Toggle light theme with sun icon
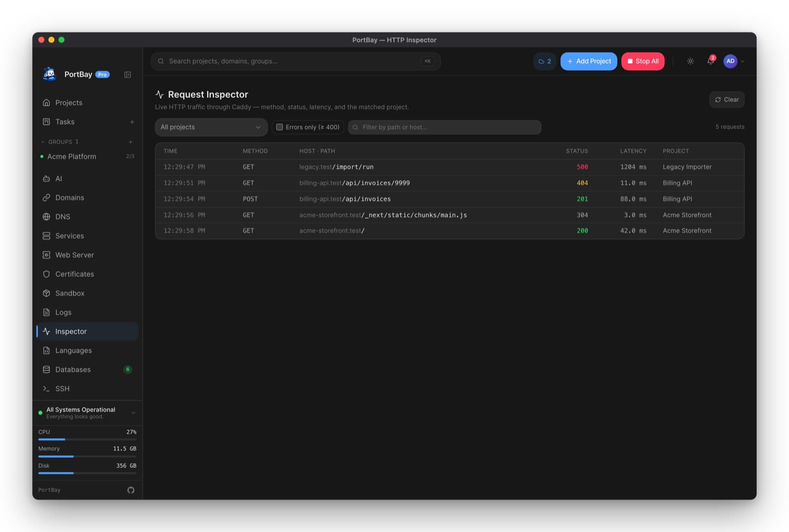Image resolution: width=789 pixels, height=532 pixels. [x=690, y=61]
